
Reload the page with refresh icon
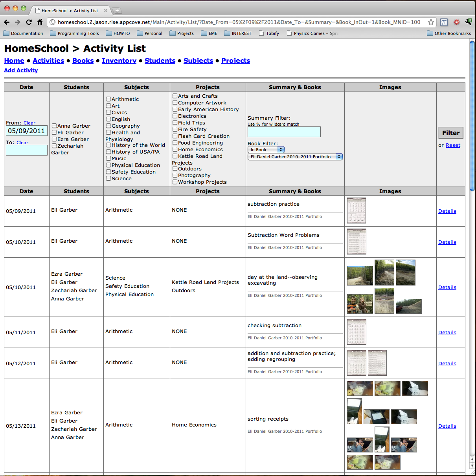(29, 22)
